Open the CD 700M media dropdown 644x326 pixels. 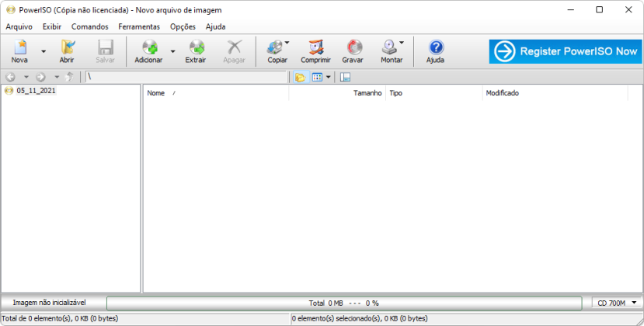pyautogui.click(x=617, y=303)
